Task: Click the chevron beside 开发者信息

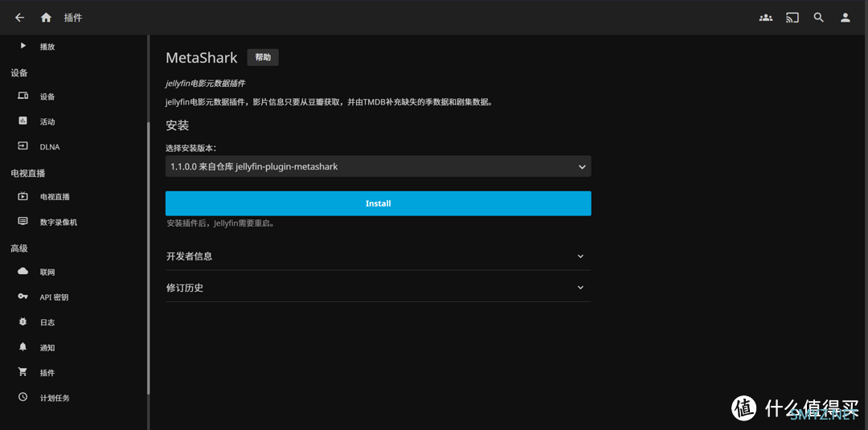Action: point(580,256)
